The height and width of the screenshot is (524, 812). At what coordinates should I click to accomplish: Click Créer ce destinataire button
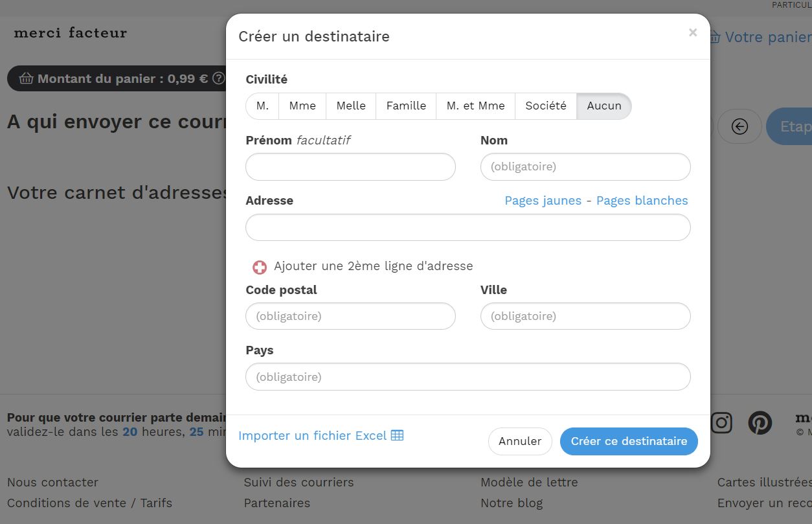tap(629, 441)
